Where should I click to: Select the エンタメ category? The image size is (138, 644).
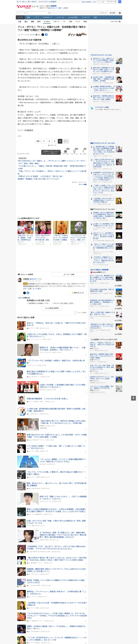click(x=47, y=22)
